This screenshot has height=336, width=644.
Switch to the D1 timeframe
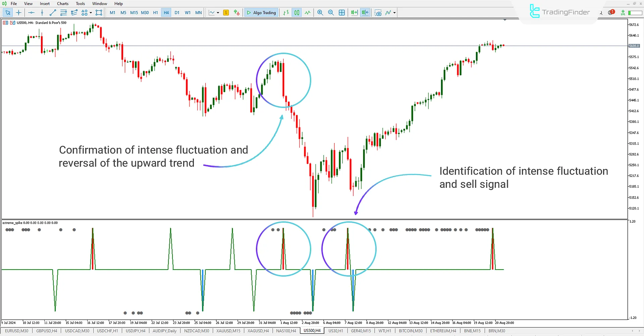point(177,12)
